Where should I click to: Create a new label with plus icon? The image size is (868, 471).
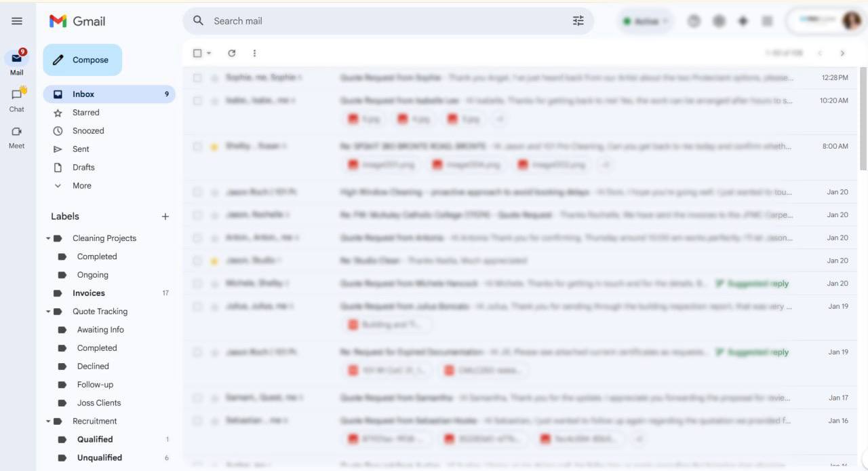[165, 216]
